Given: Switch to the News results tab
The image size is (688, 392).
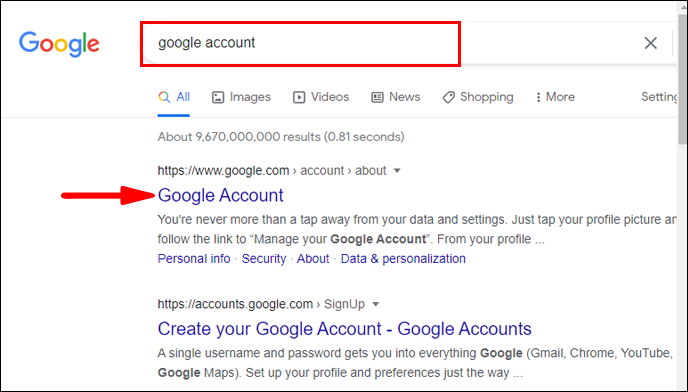Looking at the screenshot, I should (x=396, y=97).
